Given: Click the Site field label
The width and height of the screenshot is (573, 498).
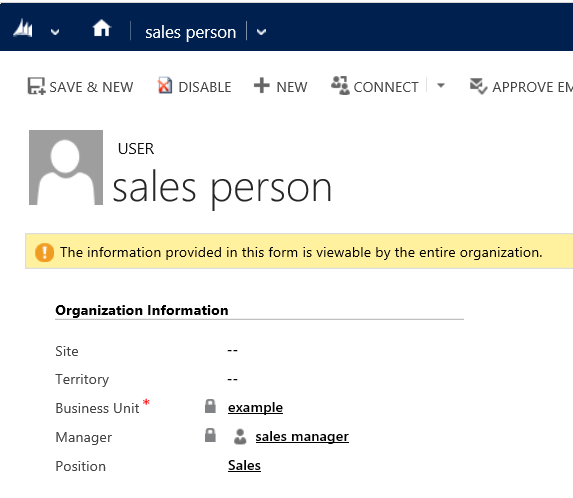Looking at the screenshot, I should point(67,351).
